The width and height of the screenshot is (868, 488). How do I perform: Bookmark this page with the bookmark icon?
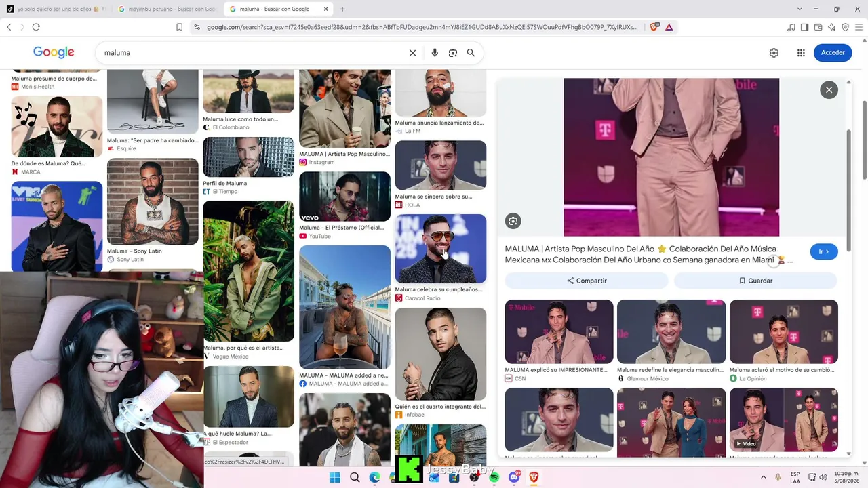click(x=179, y=27)
